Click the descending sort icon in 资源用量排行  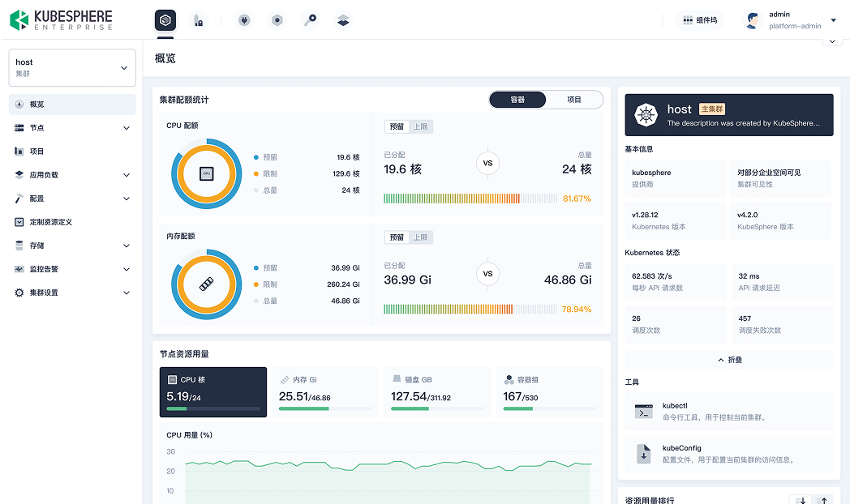[x=801, y=501]
